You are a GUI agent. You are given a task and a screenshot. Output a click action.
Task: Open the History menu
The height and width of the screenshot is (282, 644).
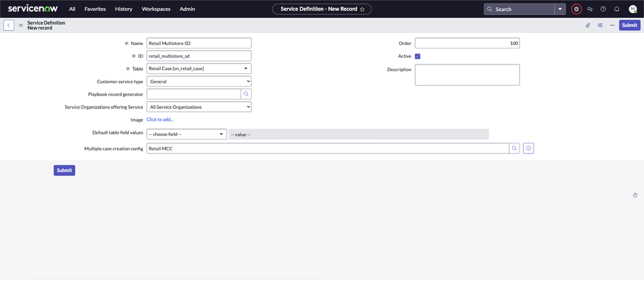(x=124, y=9)
